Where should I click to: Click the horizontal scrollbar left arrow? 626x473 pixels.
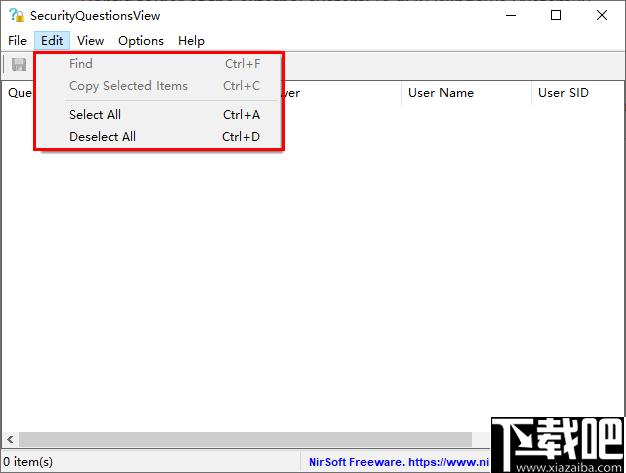coord(10,439)
